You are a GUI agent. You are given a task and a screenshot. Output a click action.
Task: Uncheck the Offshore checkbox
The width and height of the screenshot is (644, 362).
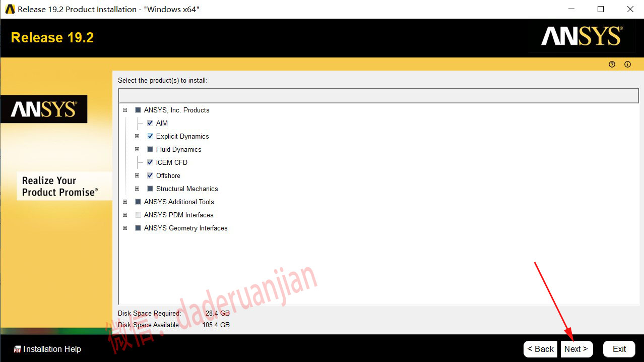tap(150, 175)
